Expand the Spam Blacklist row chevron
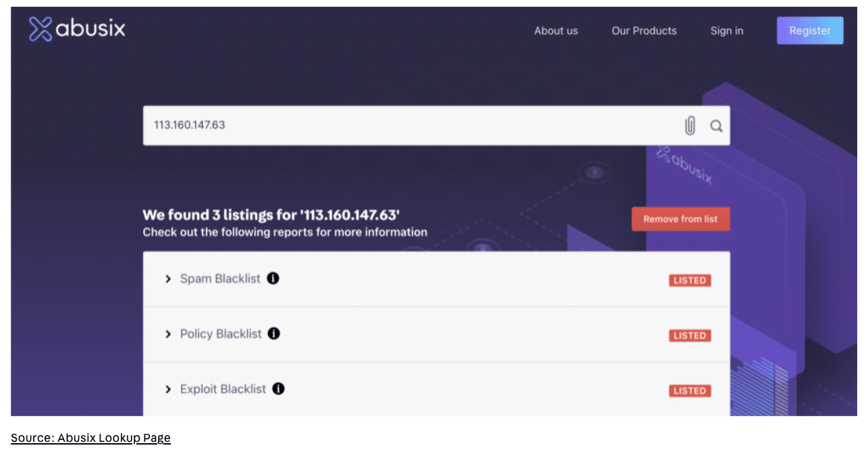Screen dimensions: 868x454 (x=168, y=279)
